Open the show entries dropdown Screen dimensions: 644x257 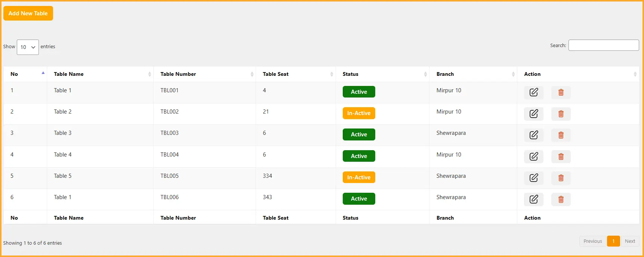coord(28,47)
